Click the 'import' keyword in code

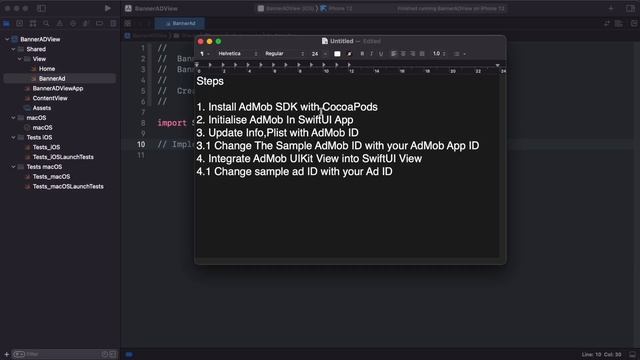tap(172, 123)
